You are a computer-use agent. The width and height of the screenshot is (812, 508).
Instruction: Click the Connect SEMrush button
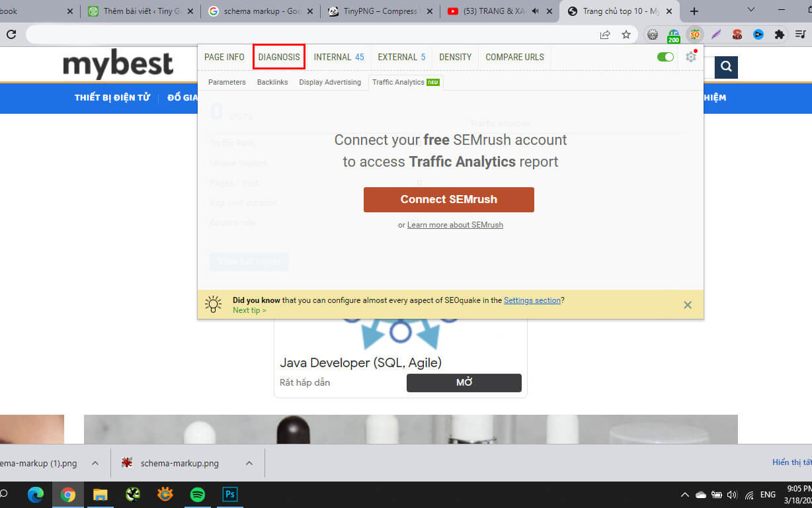pyautogui.click(x=449, y=199)
